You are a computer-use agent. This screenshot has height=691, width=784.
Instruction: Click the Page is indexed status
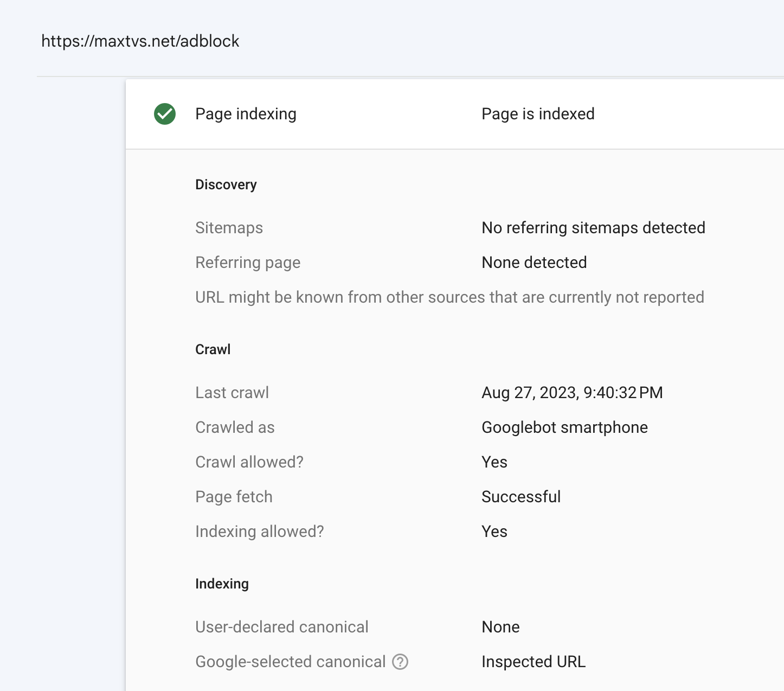538,114
